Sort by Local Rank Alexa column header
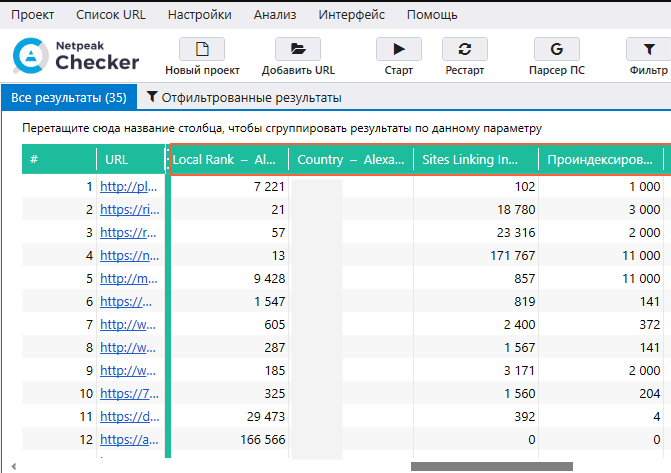The height and width of the screenshot is (473, 671). pos(224,159)
